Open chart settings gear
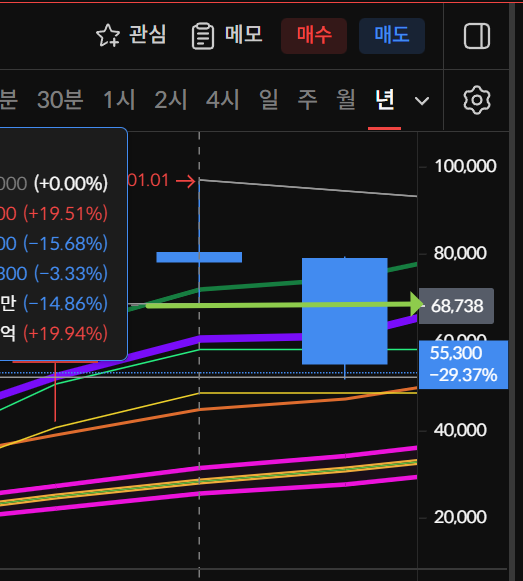The width and height of the screenshot is (523, 581). pyautogui.click(x=477, y=100)
